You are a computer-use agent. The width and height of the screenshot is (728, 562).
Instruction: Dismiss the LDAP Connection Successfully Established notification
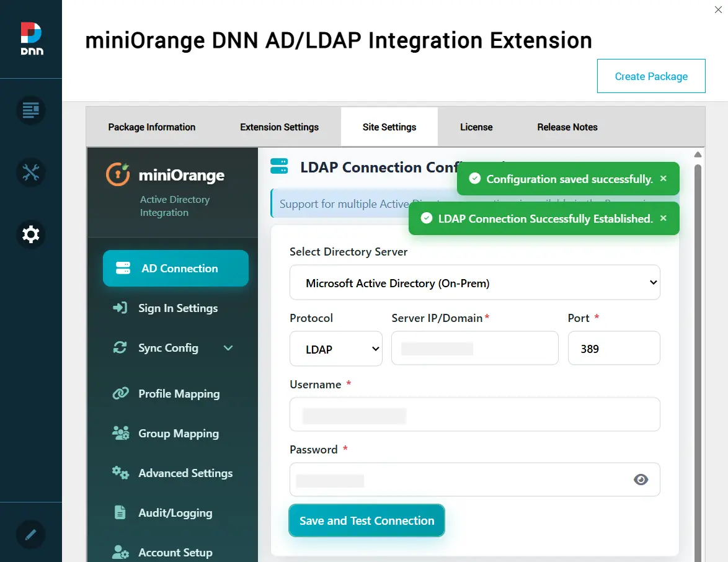tap(664, 218)
